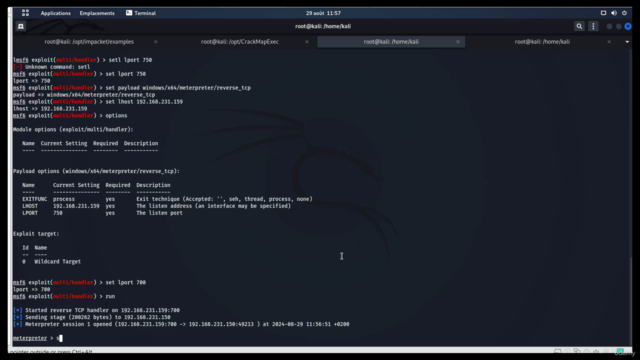Viewport: 640px width, 360px height.
Task: Open the GNOME activities grid icon
Action: coord(25,13)
